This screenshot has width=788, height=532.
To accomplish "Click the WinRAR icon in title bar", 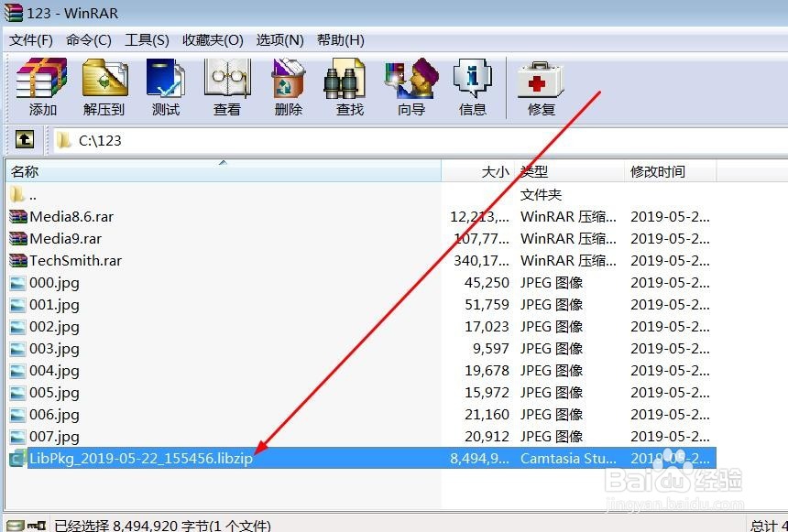I will coord(12,12).
